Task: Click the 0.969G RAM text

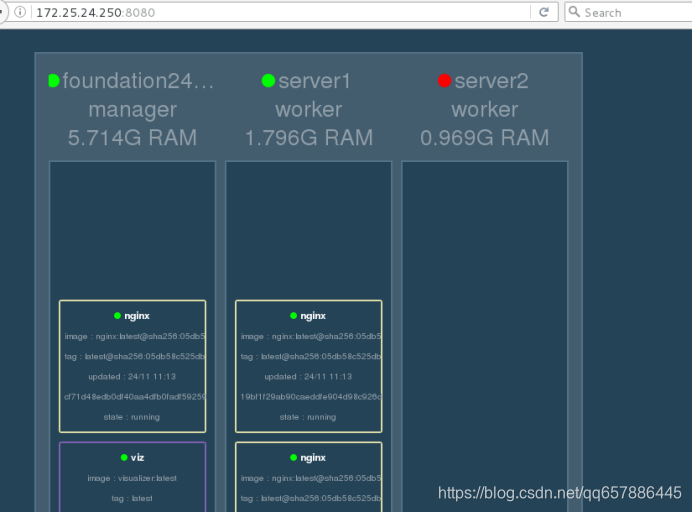Action: click(x=485, y=138)
